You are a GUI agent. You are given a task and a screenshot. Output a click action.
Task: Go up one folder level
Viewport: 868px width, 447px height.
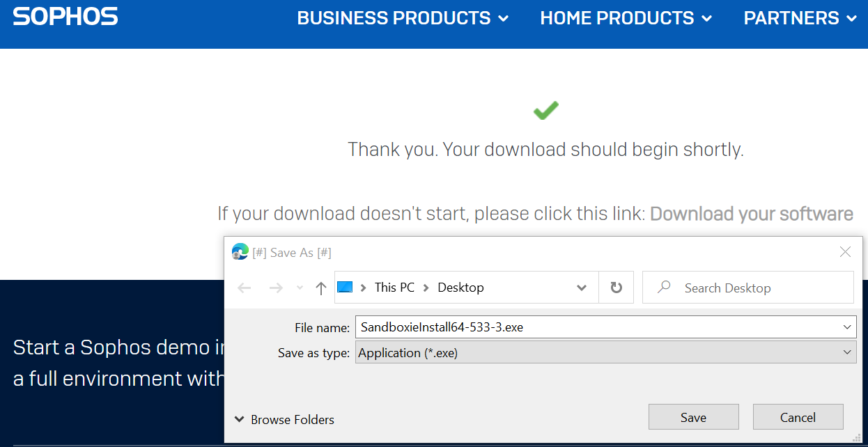coord(320,288)
